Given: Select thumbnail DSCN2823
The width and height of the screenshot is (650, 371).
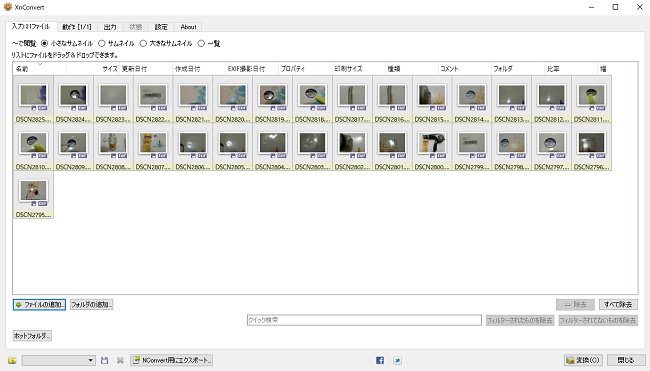Looking at the screenshot, I should coord(113,99).
